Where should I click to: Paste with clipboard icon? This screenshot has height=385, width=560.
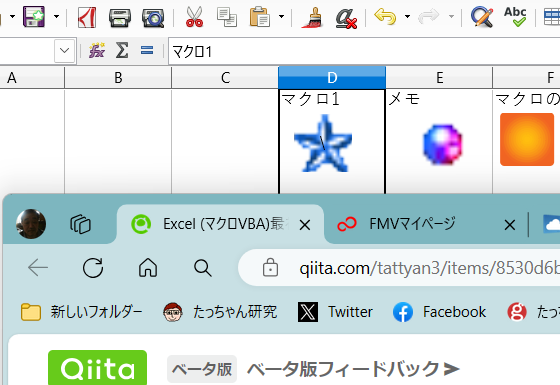pos(260,17)
